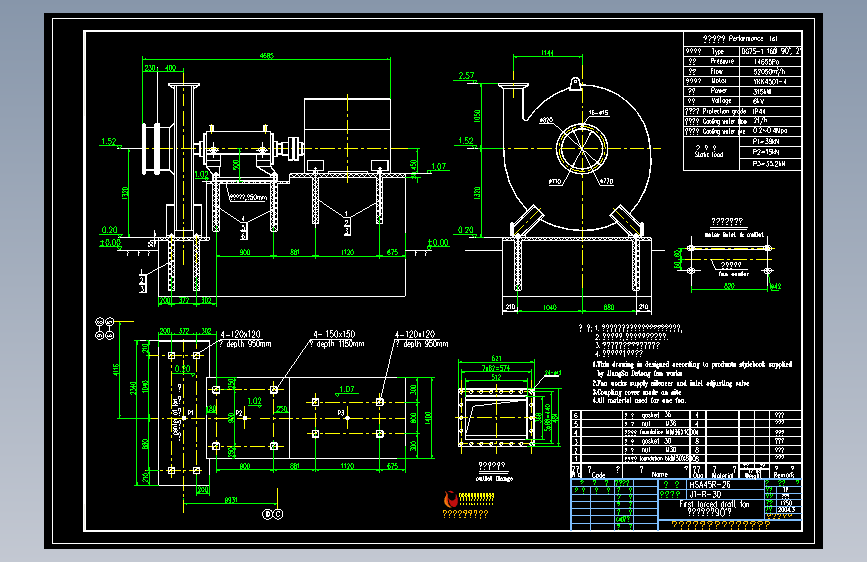This screenshot has width=867, height=562.
Task: Click the 'Code' column header
Action: [x=598, y=475]
